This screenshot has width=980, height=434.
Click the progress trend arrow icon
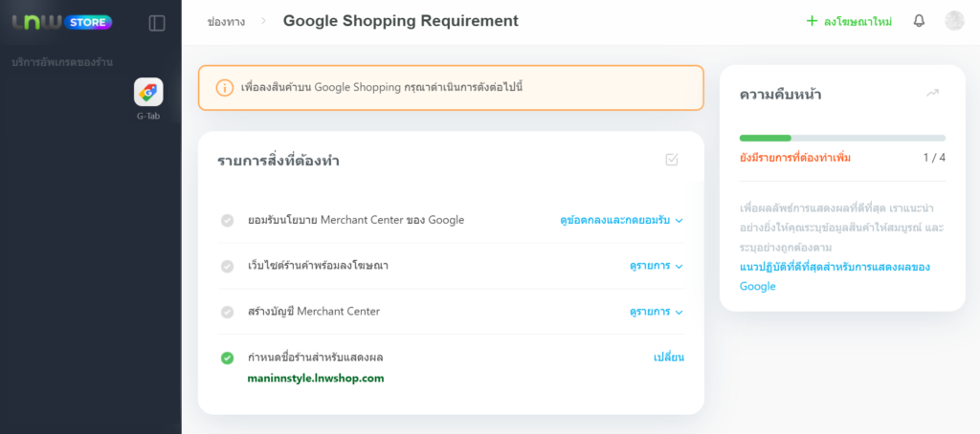coord(933,93)
